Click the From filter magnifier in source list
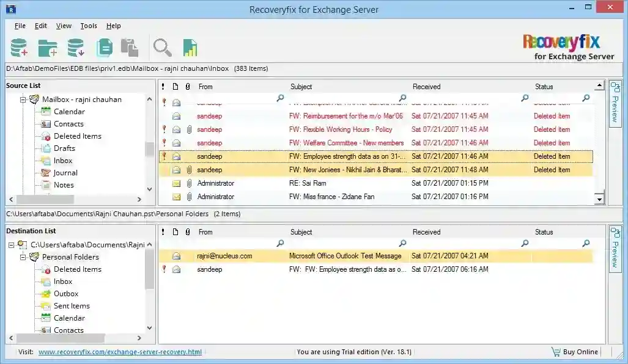 280,98
